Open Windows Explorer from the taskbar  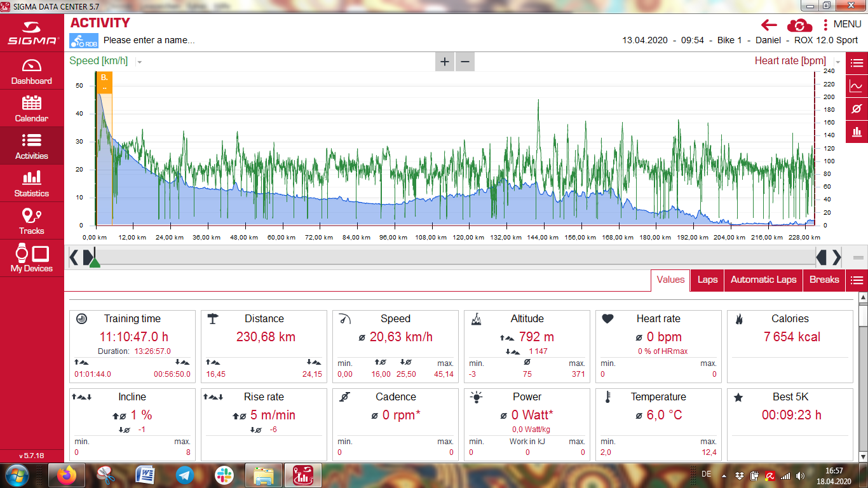(264, 475)
